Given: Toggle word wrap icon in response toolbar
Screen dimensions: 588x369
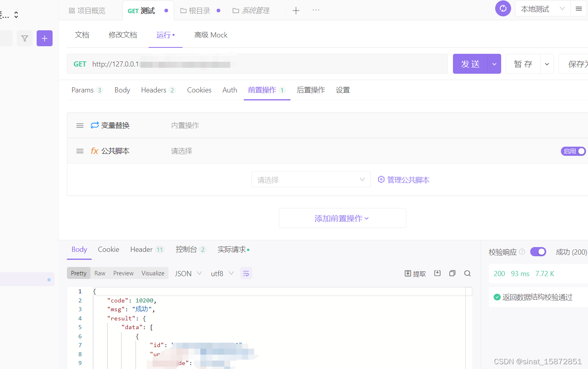Looking at the screenshot, I should point(246,273).
